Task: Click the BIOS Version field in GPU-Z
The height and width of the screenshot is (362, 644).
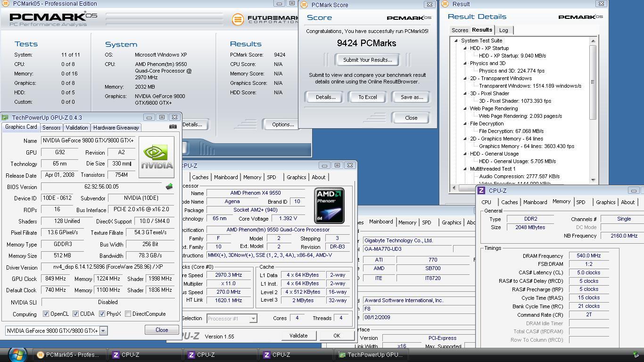Action: pyautogui.click(x=102, y=187)
